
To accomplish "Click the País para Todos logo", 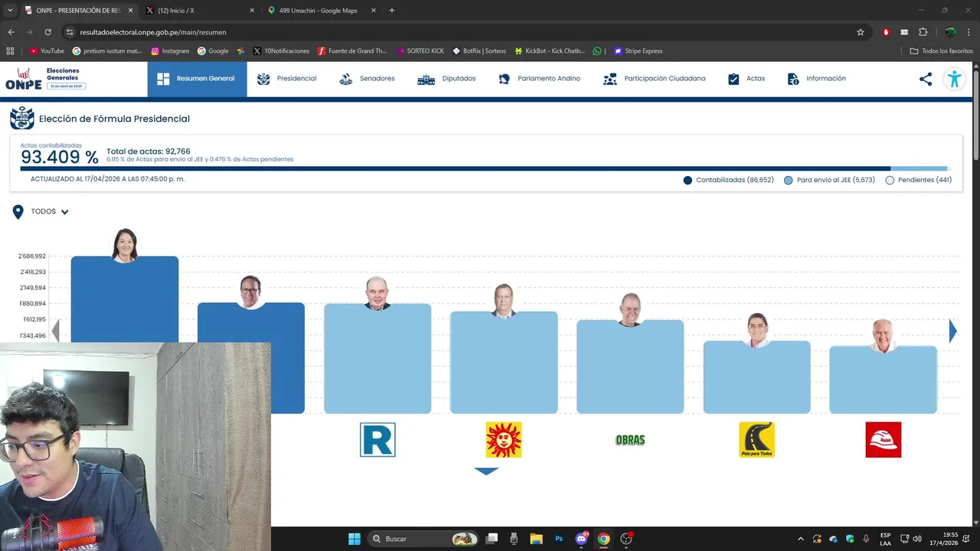I will tap(756, 440).
